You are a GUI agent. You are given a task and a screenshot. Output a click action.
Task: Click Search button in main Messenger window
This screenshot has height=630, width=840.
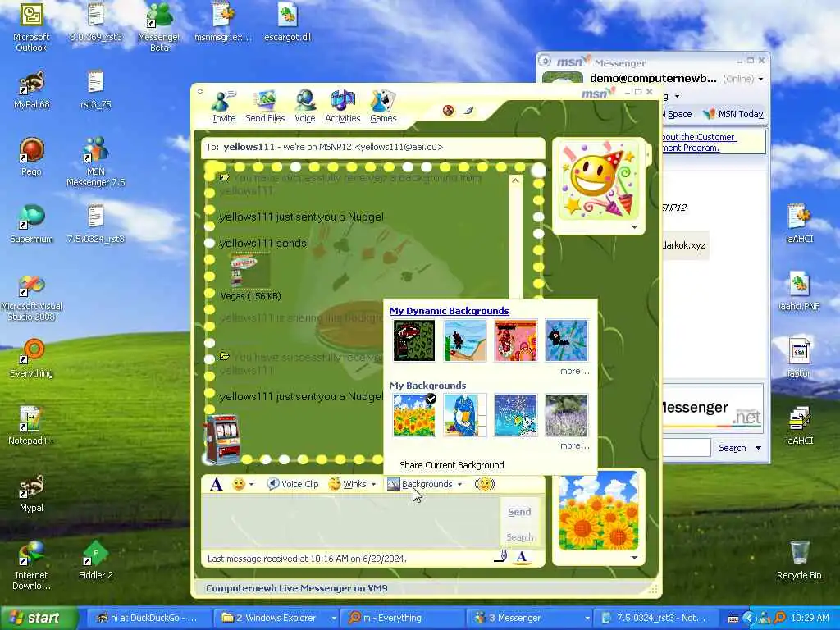tap(732, 448)
